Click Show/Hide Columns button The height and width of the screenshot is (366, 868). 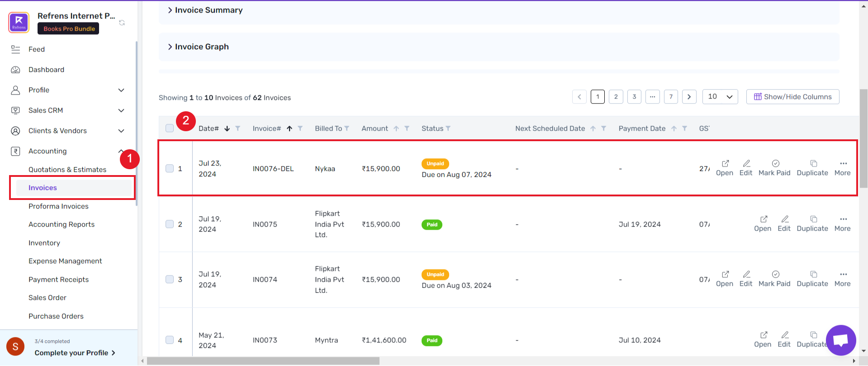click(792, 97)
